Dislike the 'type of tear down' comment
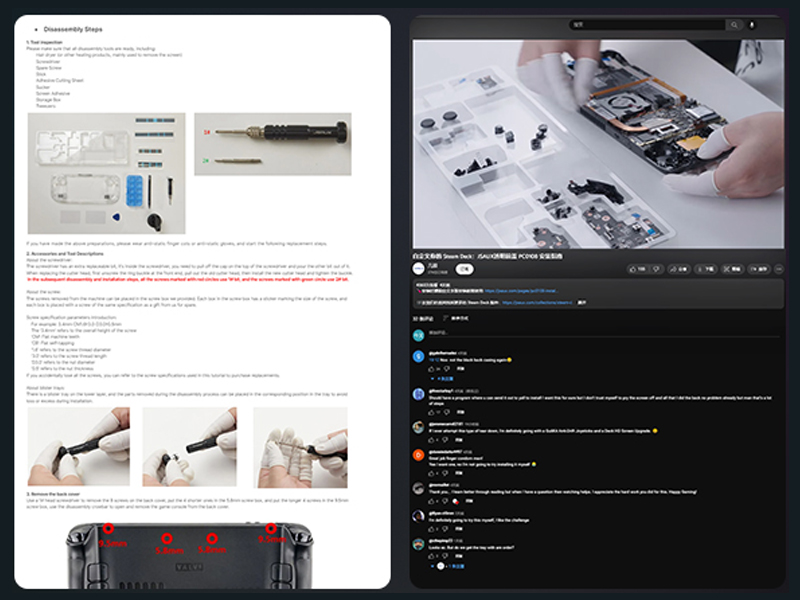The image size is (800, 600). [x=445, y=440]
